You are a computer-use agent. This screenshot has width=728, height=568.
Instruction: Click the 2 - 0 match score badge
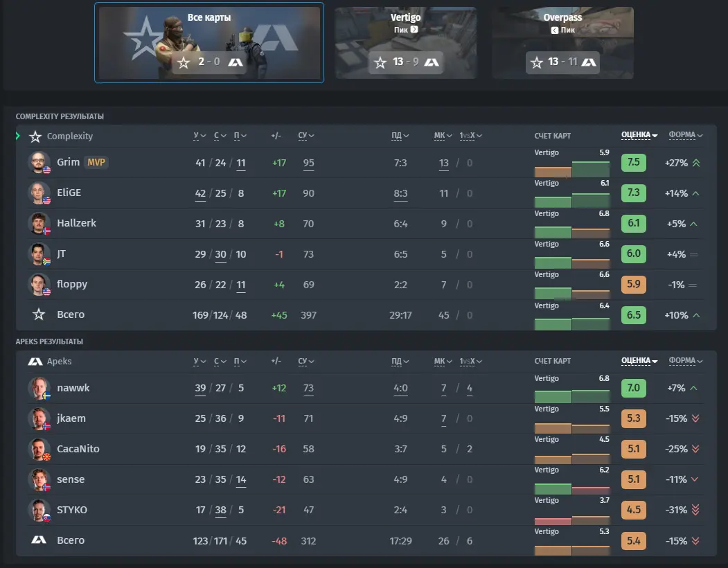pos(209,62)
